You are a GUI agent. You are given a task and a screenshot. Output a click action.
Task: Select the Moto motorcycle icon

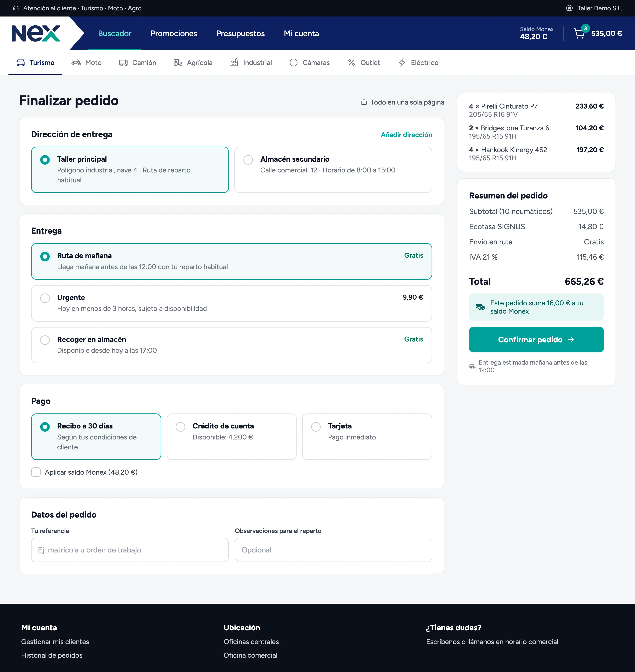click(76, 63)
